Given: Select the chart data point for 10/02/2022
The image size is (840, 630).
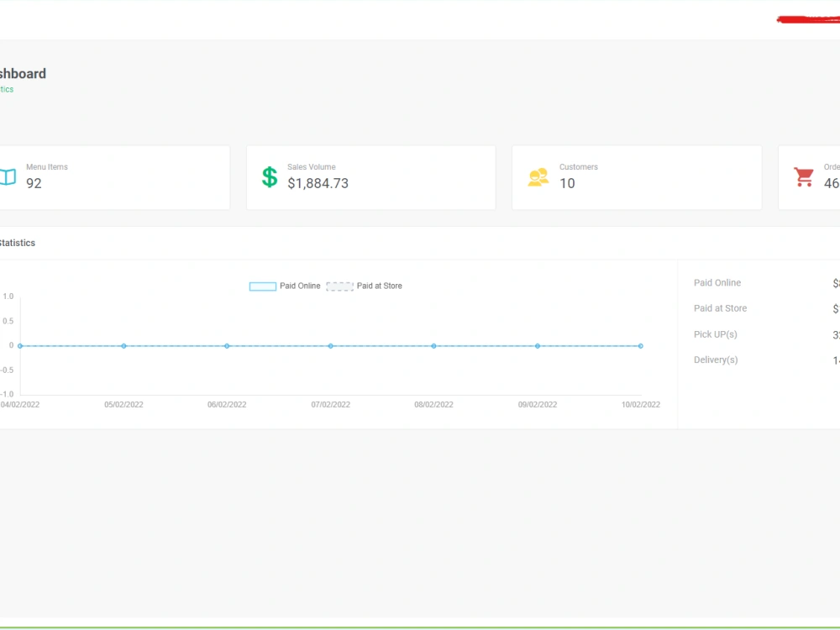Looking at the screenshot, I should tap(641, 346).
